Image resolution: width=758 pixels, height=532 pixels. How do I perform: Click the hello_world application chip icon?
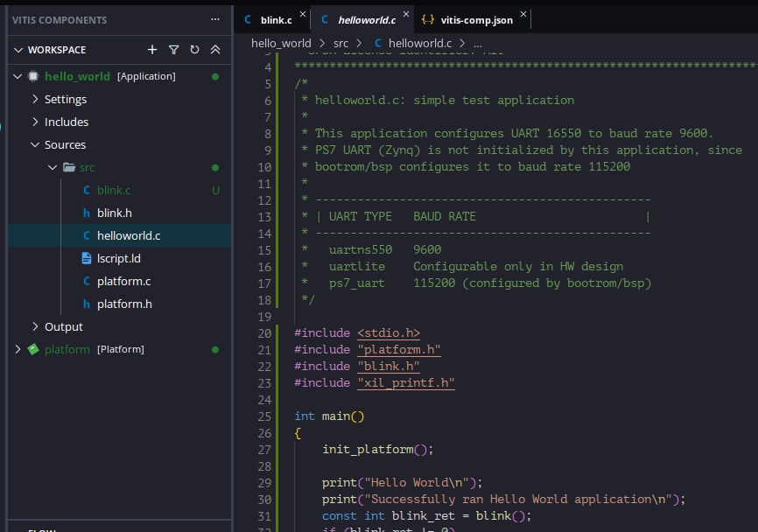coord(34,76)
